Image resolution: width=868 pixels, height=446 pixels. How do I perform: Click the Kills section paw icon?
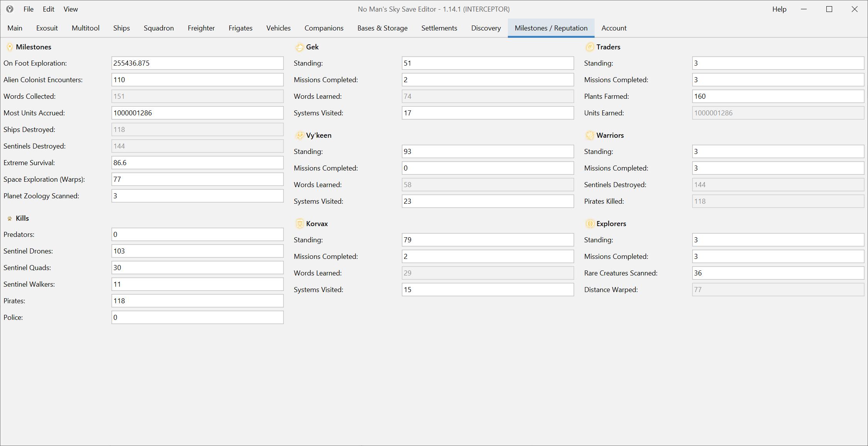(10, 218)
